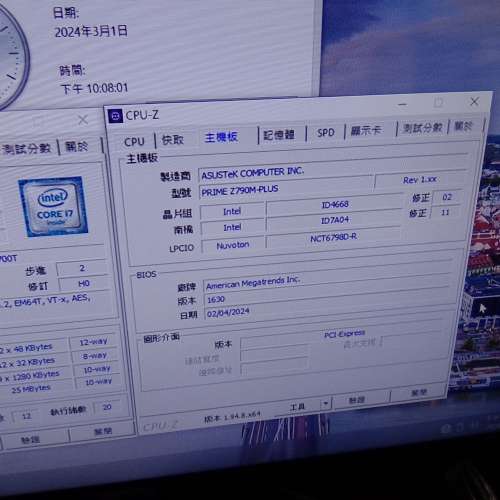Image resolution: width=500 pixels, height=500 pixels.
Task: Click the chipset Intel vendor field
Action: [x=232, y=212]
